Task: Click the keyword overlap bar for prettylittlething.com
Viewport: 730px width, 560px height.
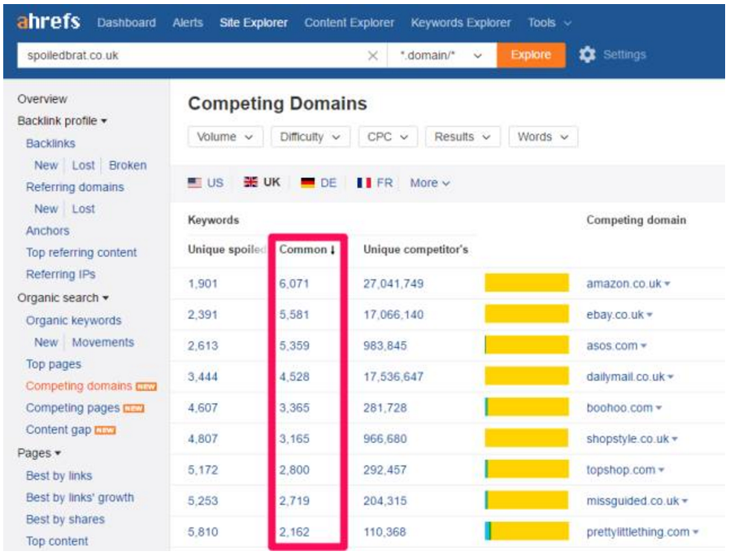Action: click(x=527, y=532)
